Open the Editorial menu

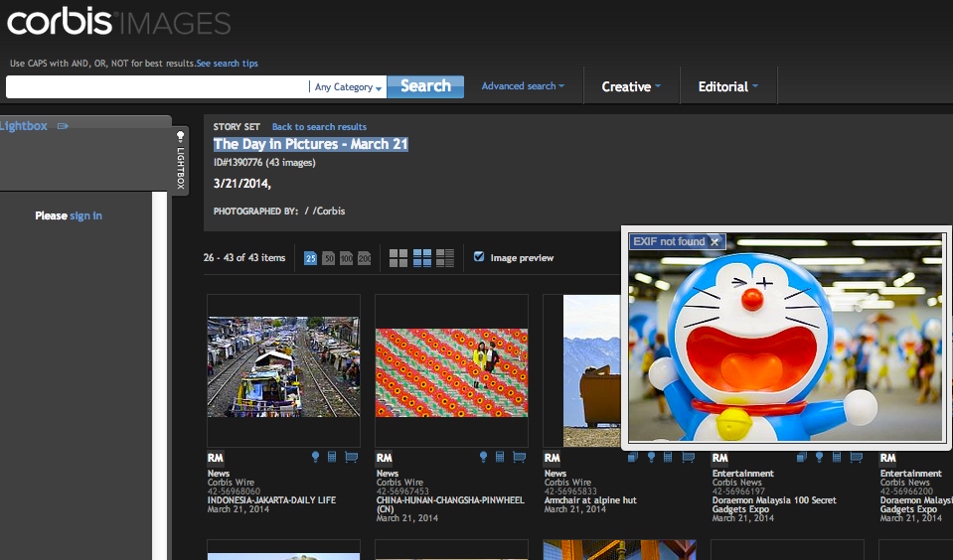pyautogui.click(x=728, y=86)
